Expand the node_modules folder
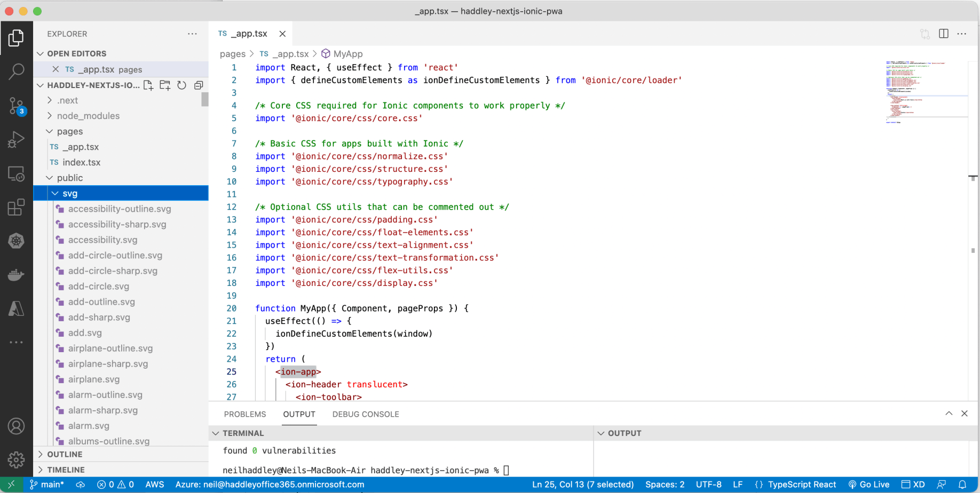980x493 pixels. click(88, 116)
